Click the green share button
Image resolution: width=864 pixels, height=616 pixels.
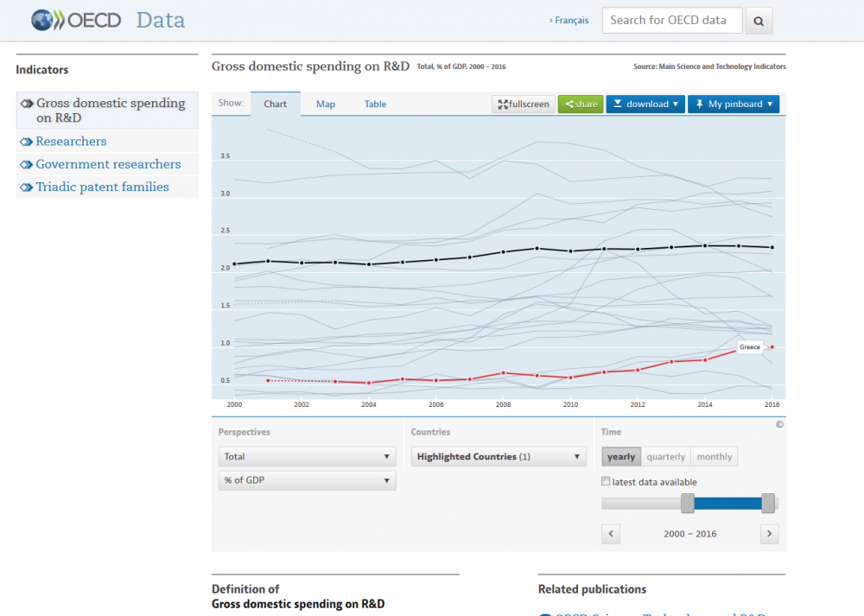pos(581,104)
